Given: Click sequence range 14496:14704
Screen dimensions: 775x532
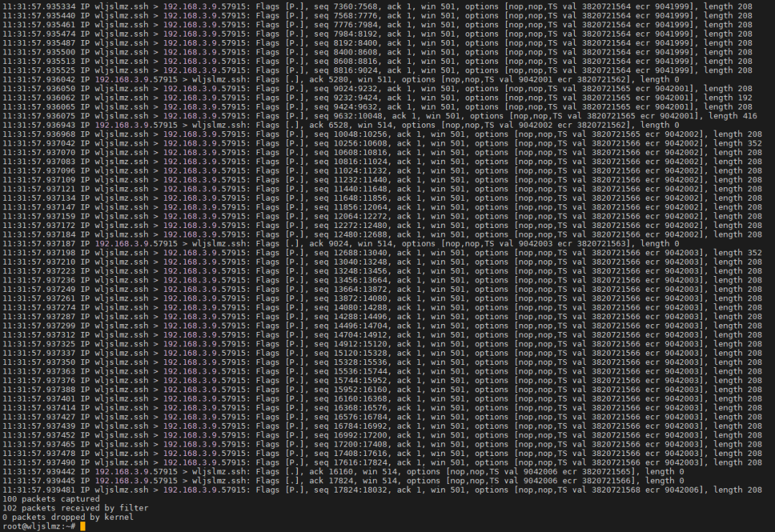Looking at the screenshot, I should pos(360,326).
